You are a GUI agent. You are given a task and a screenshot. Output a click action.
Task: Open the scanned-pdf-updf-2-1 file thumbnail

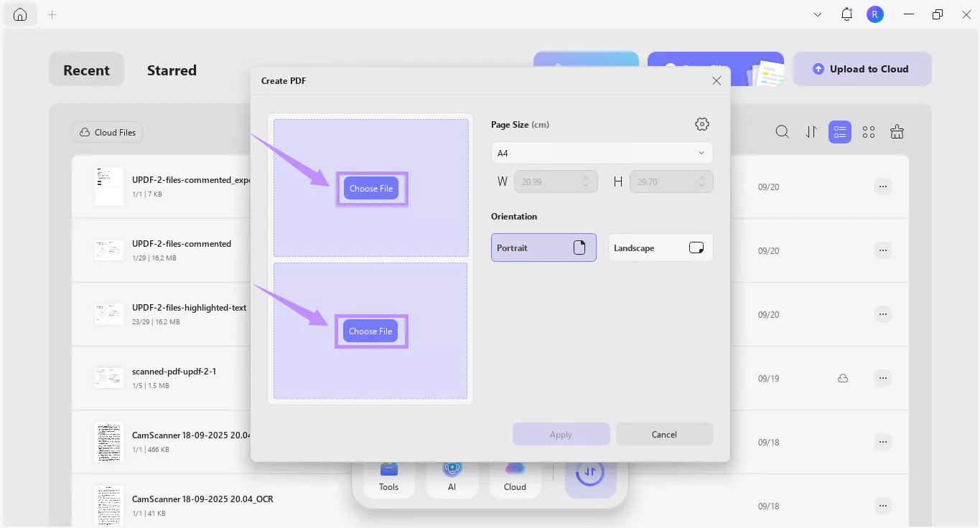point(108,377)
